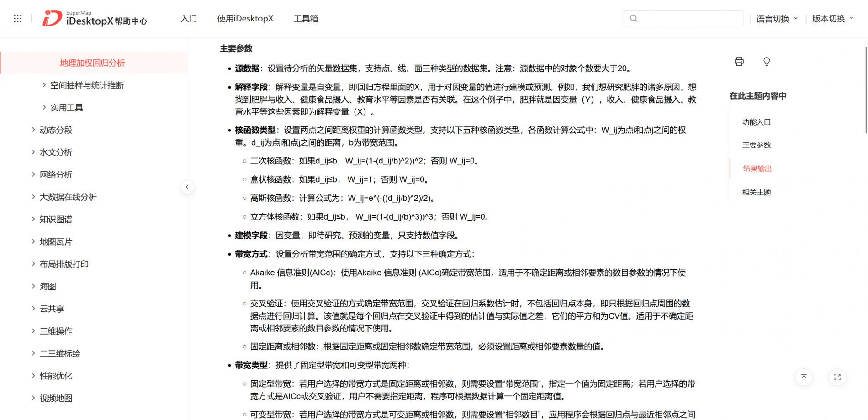Viewport: 868px width, 420px height.
Task: Open the apps grid menu icon
Action: pos(18,19)
